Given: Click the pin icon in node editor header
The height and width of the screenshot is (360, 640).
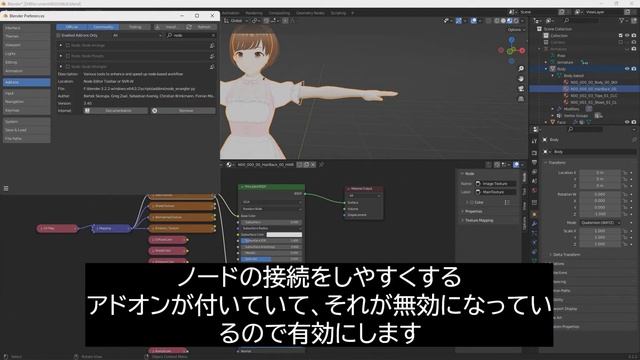Looking at the screenshot, I should (322, 164).
